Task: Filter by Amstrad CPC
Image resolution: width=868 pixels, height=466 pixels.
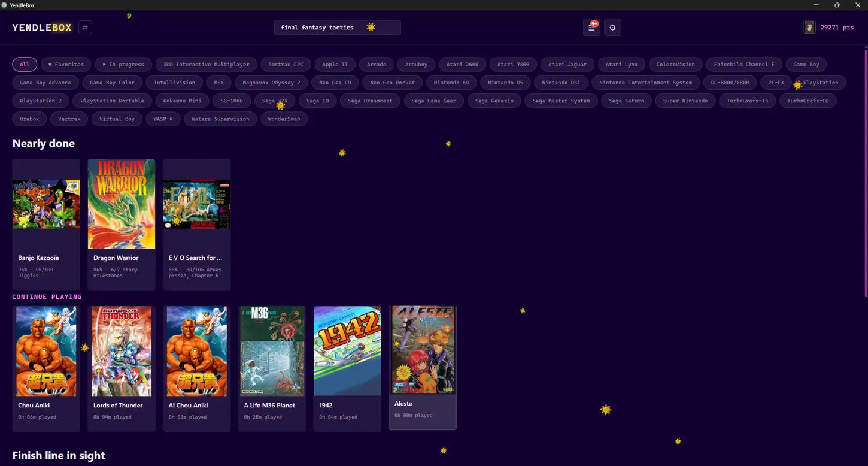Action: 286,65
